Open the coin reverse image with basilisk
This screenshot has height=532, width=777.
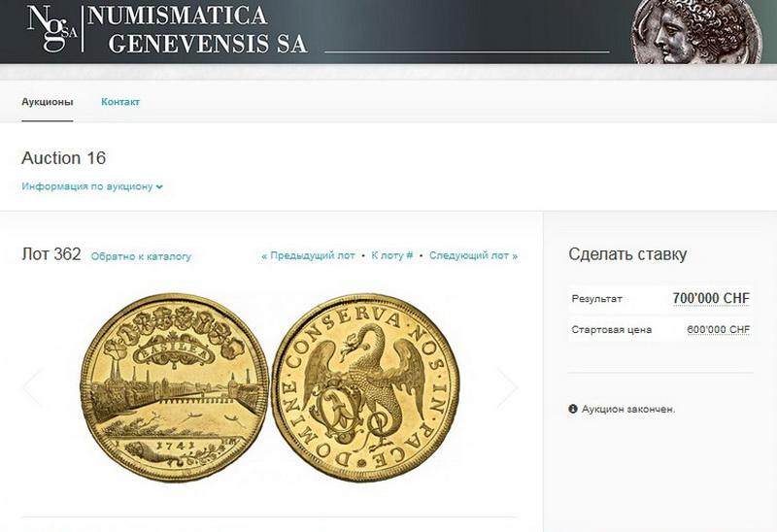click(x=366, y=388)
